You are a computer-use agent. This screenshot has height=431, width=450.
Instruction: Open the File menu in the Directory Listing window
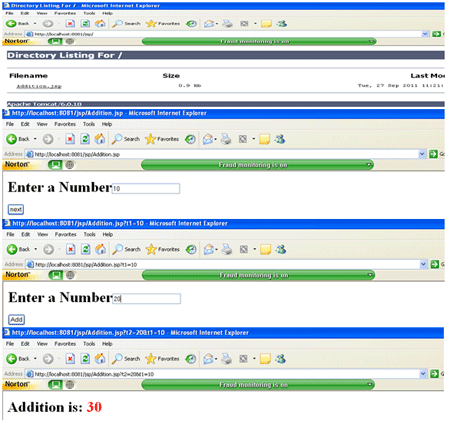coord(9,13)
